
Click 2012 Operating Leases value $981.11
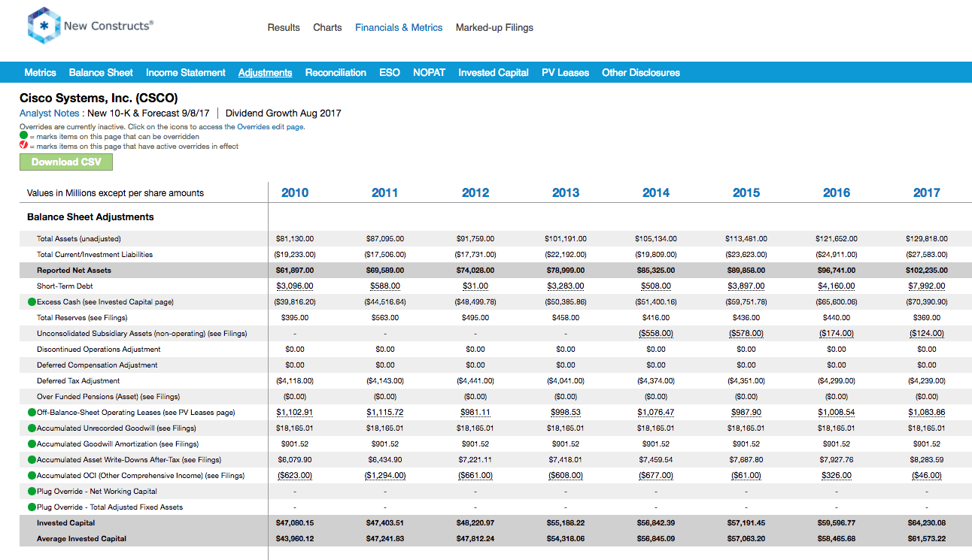pos(475,413)
